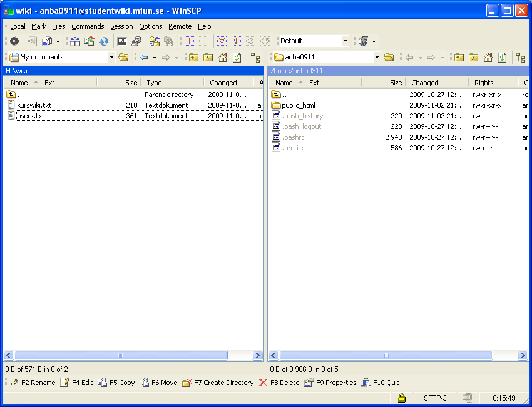Go to remote root directory icon

(473, 58)
